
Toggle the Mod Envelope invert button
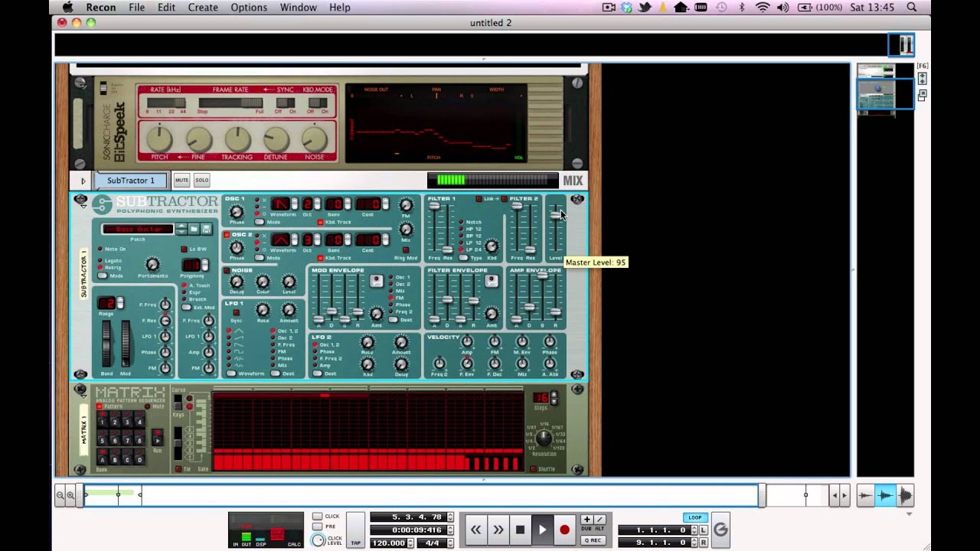[x=376, y=281]
